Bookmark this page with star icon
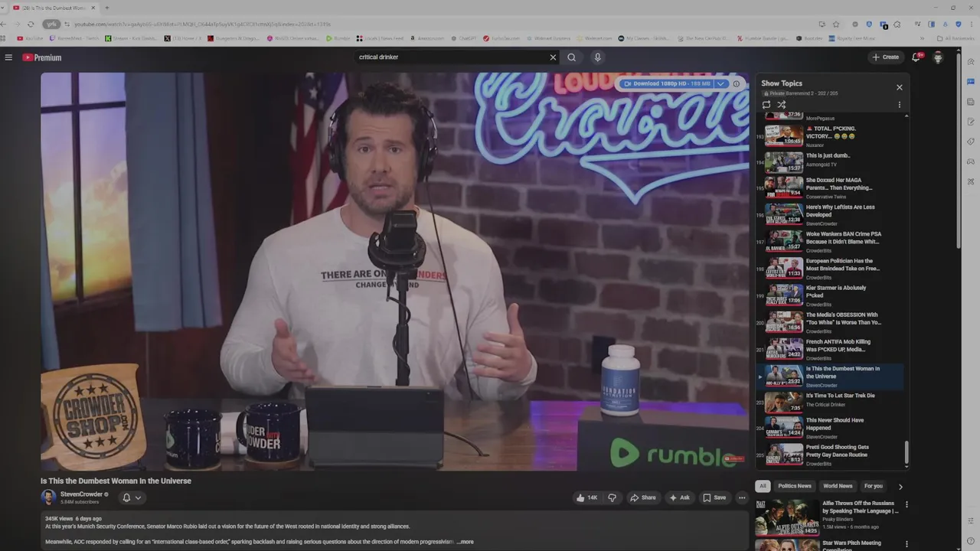 [836, 24]
